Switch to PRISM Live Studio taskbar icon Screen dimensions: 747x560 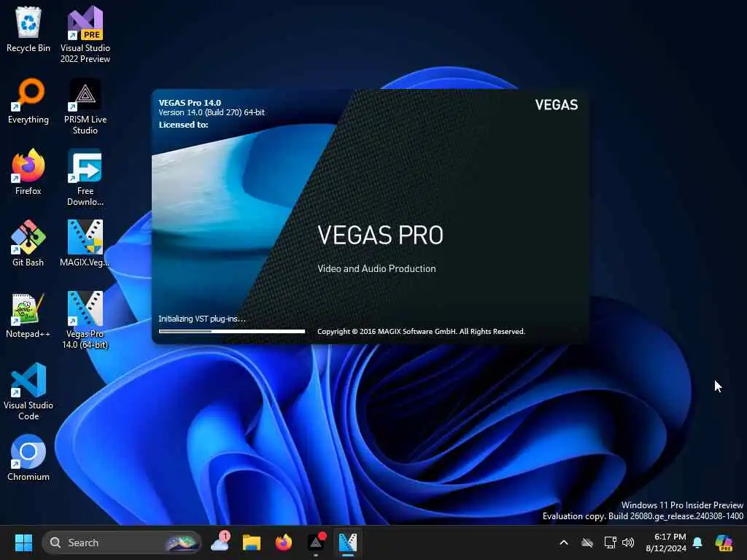(316, 542)
